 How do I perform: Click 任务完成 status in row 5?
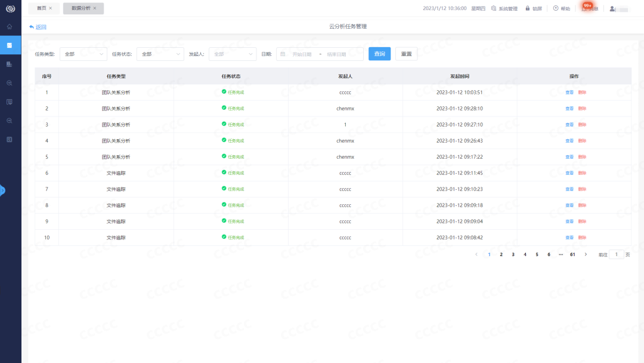point(233,156)
